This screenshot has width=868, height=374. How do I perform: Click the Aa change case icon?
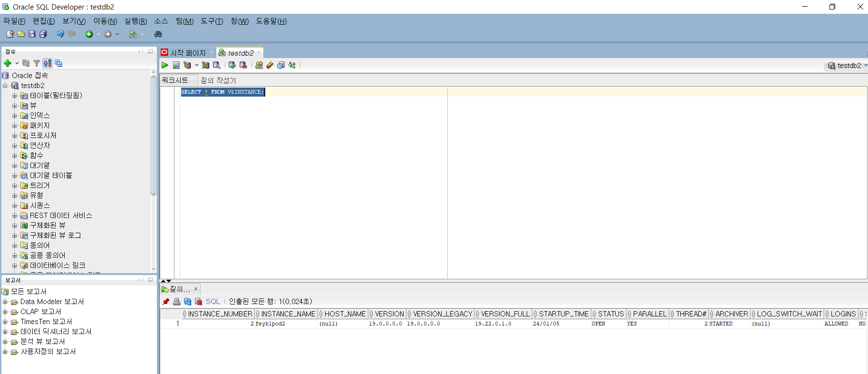292,65
